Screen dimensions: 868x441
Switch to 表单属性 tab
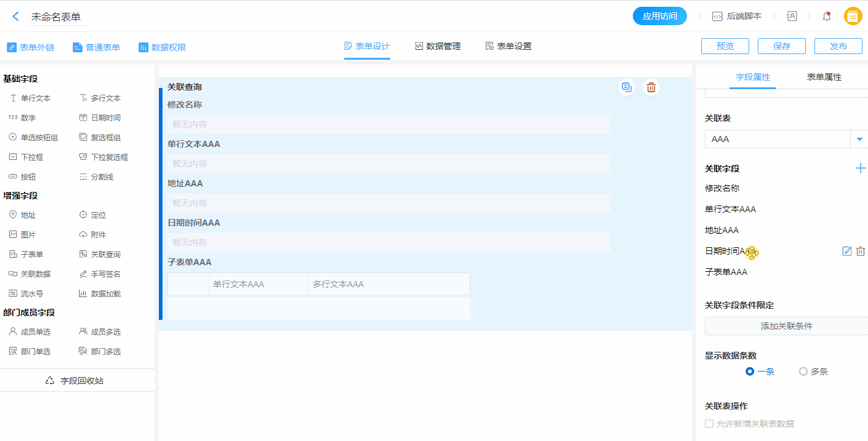click(824, 77)
